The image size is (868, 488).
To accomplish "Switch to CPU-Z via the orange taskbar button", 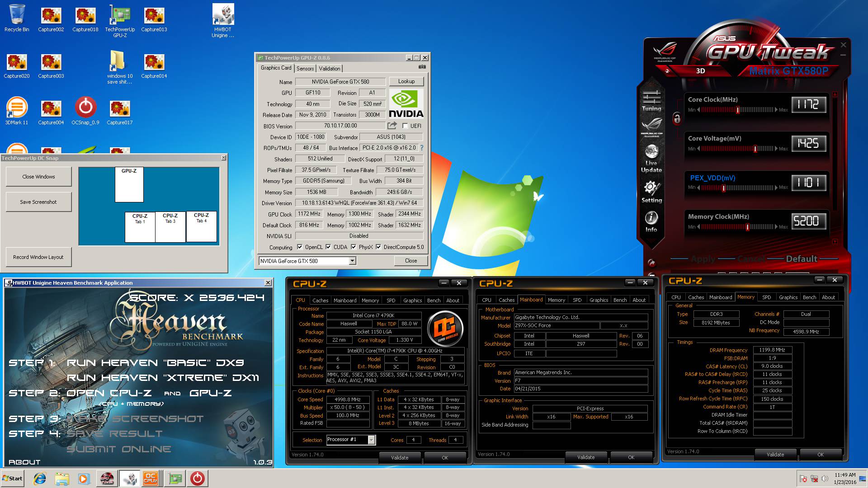I will coord(151,479).
